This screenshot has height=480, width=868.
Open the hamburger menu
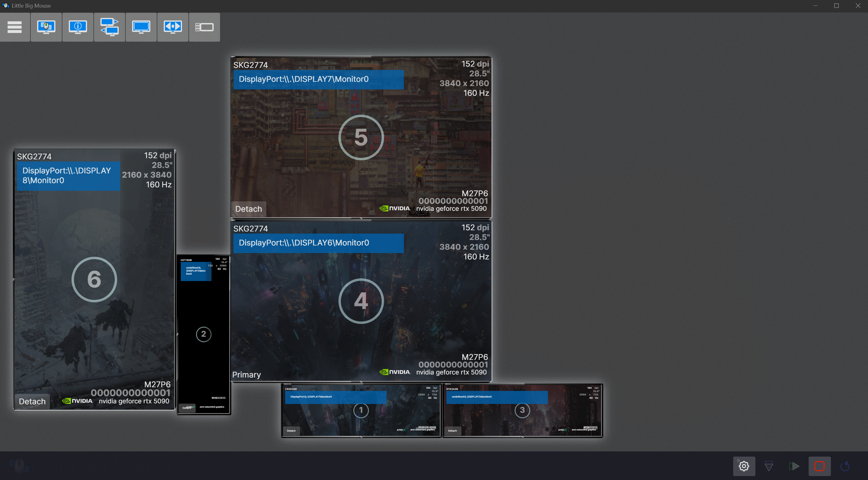pyautogui.click(x=15, y=27)
